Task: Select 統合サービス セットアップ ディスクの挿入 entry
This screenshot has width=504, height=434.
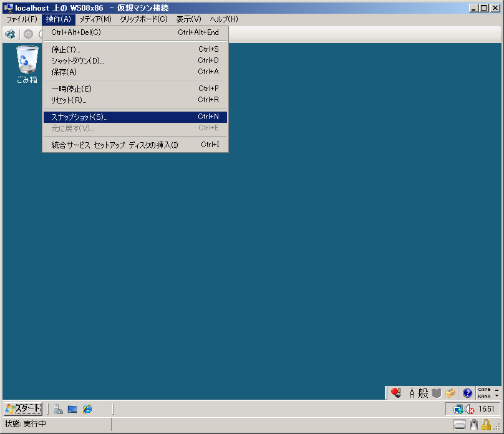Action: (x=135, y=145)
